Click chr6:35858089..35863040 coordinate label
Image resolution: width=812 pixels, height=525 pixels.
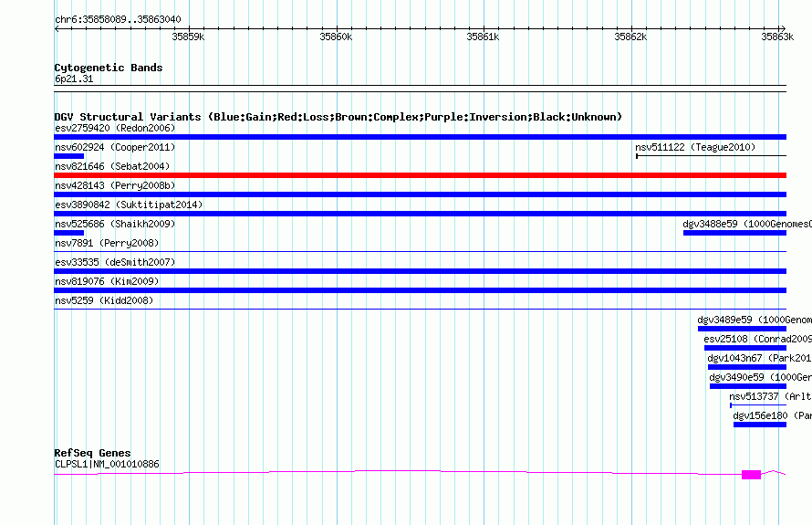[118, 19]
